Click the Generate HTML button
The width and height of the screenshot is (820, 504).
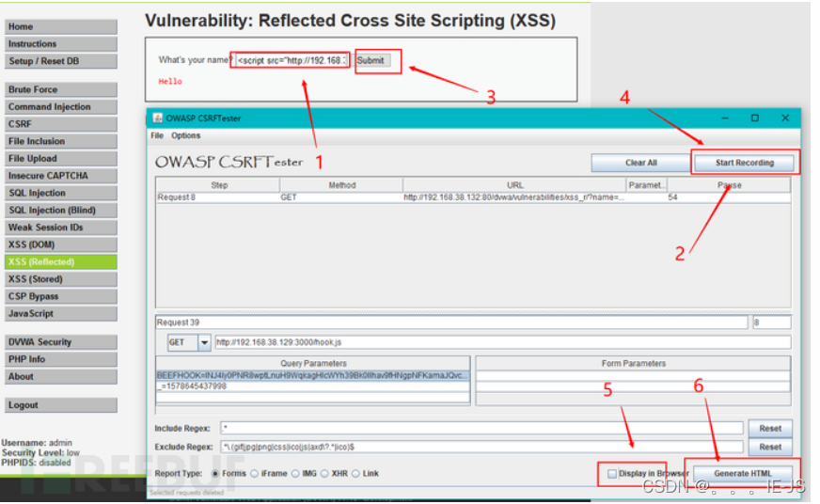click(x=742, y=474)
